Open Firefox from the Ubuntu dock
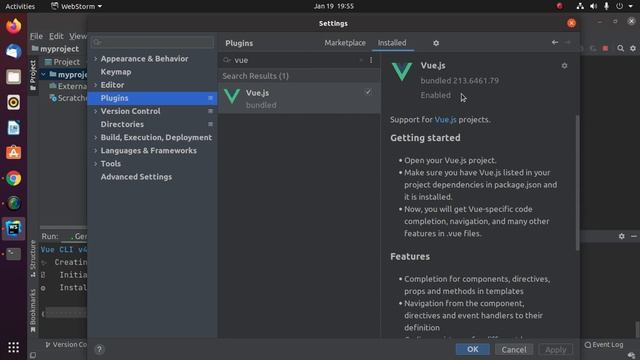 point(13,26)
